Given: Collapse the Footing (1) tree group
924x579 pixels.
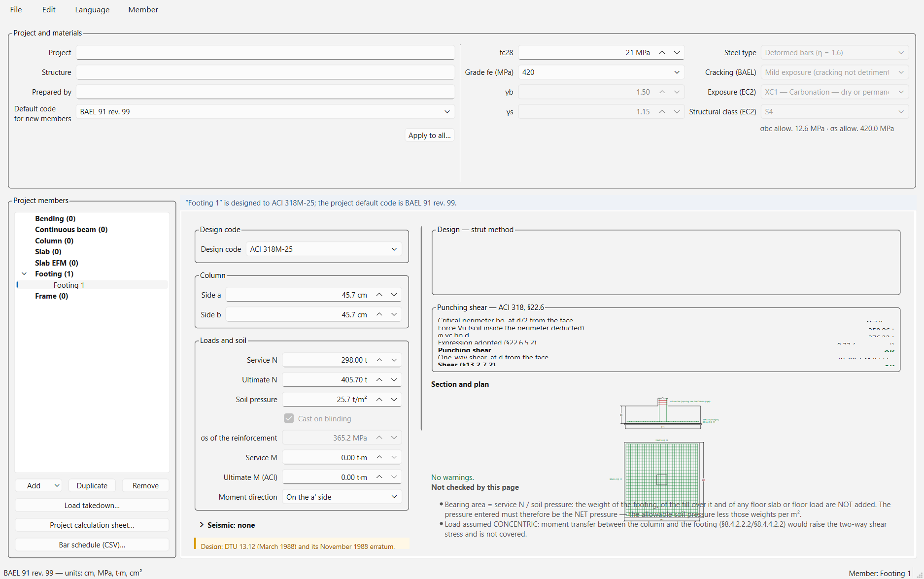Looking at the screenshot, I should tap(24, 274).
